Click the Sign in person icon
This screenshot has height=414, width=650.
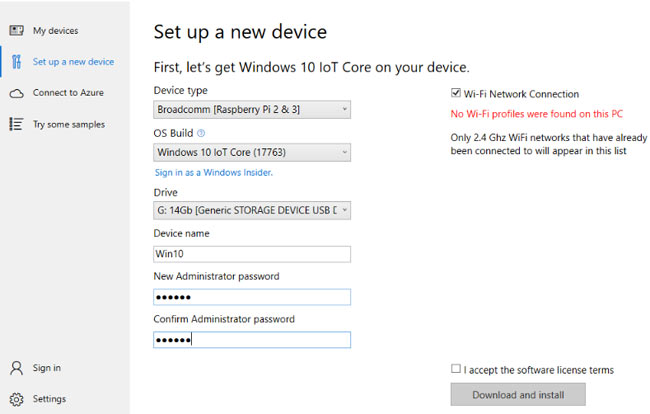tap(17, 368)
